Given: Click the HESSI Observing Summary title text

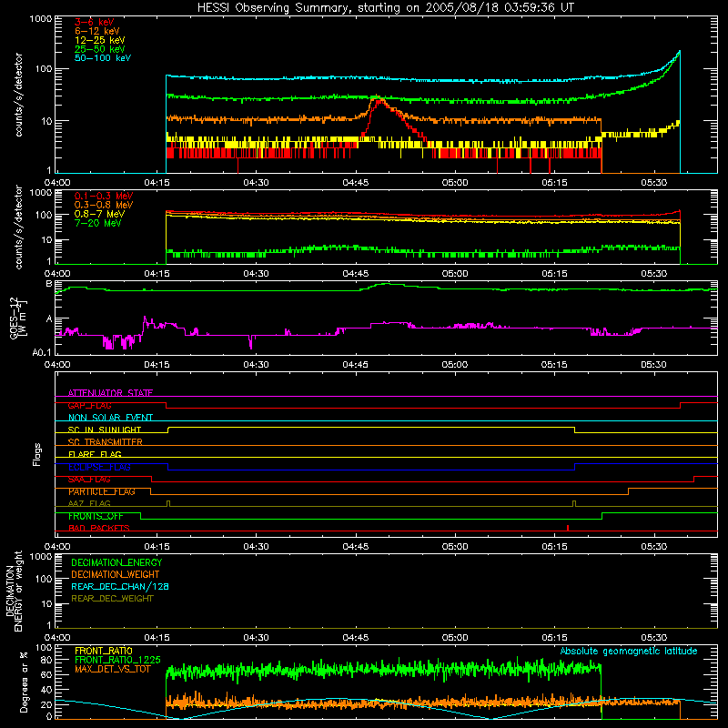Looking at the screenshot, I should click(x=386, y=7).
